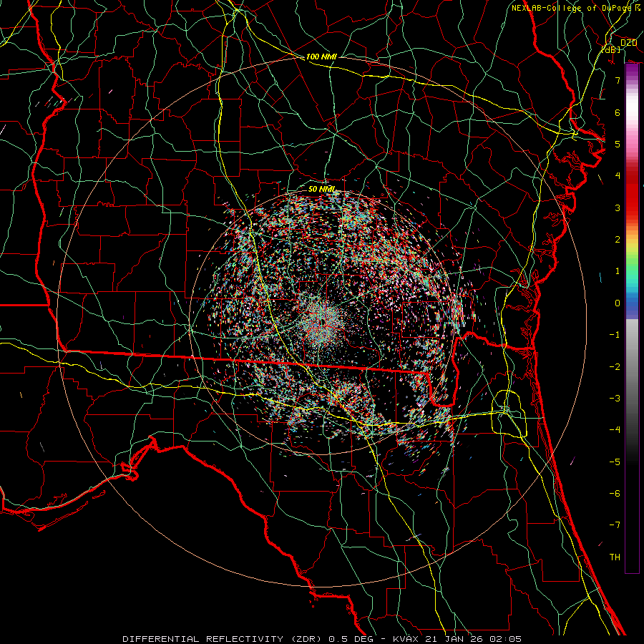Click the "0" value on color scale
644x644 pixels.
[x=618, y=303]
